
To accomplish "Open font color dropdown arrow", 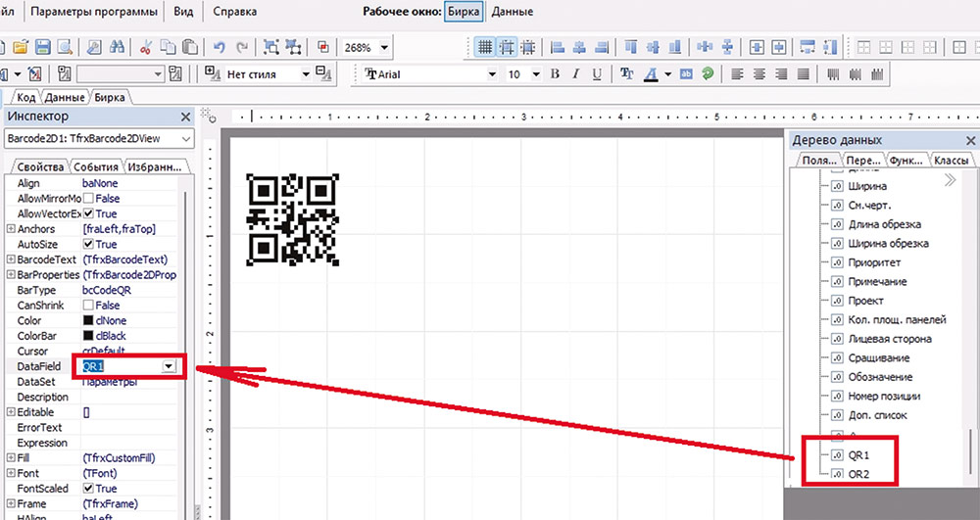I will pos(668,74).
